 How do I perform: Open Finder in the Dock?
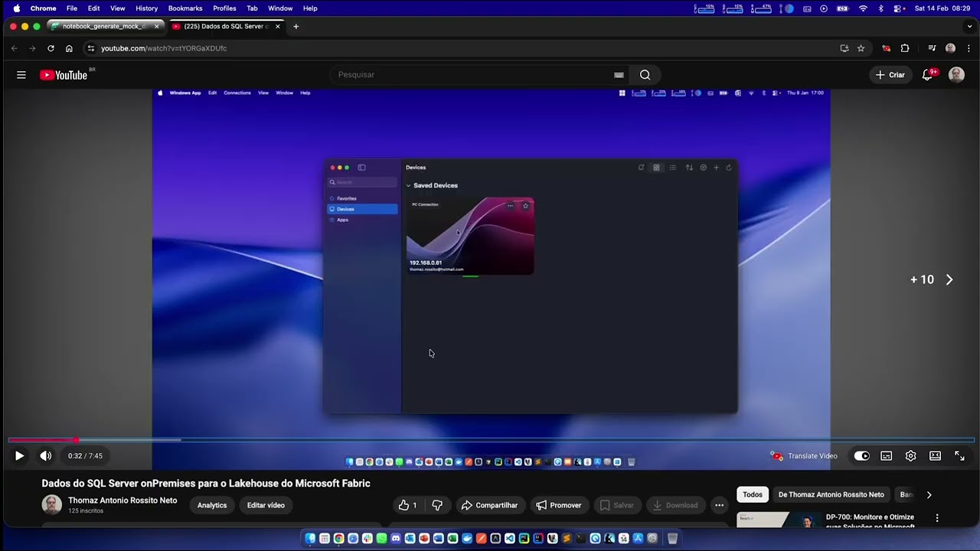310,539
